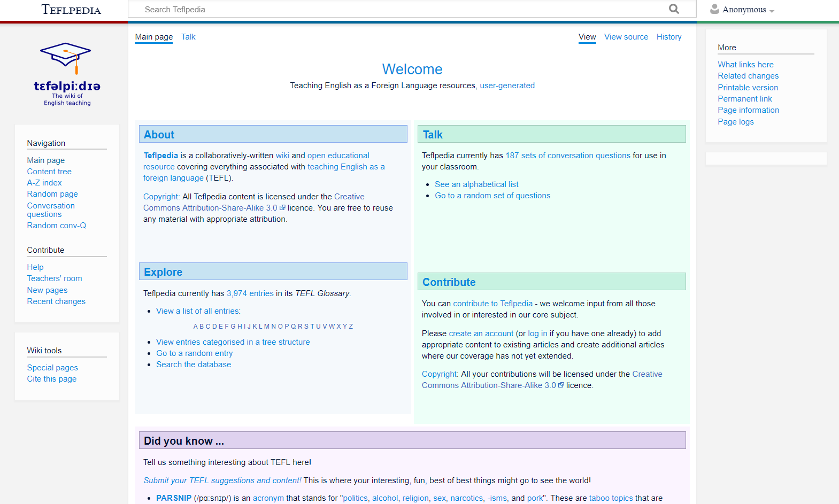Viewport: 839px width, 504px height.
Task: Click the Teflpedia graduation cap logo
Action: 67,74
